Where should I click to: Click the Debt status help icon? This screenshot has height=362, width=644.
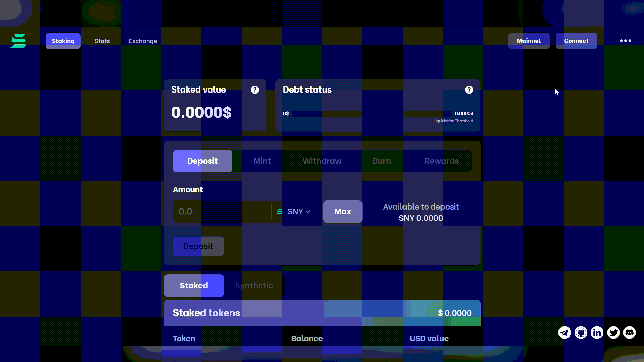(469, 90)
